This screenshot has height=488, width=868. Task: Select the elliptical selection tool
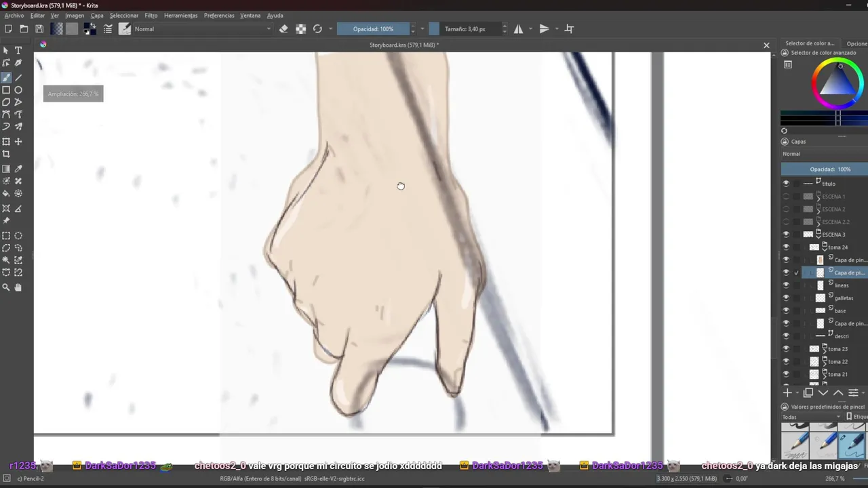[x=18, y=236]
